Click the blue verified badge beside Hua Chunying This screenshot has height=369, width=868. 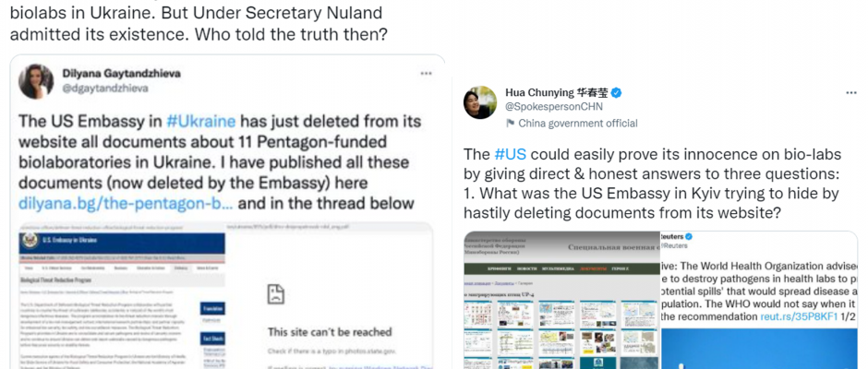[x=616, y=93]
